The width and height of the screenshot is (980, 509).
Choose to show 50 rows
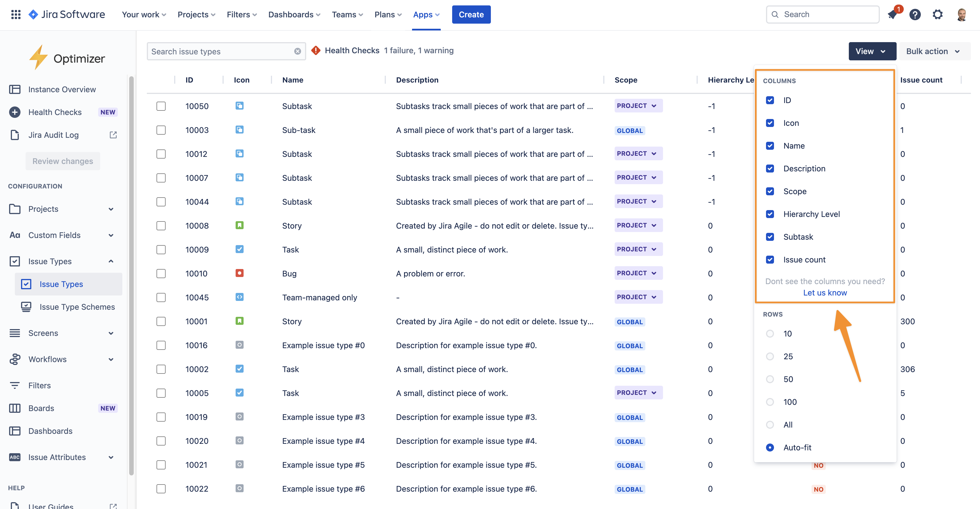coord(770,379)
